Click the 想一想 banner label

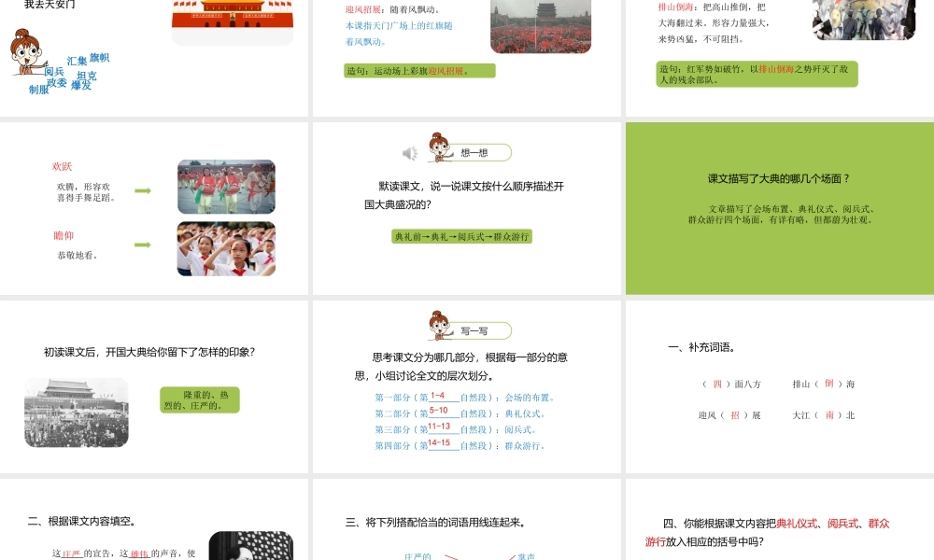coord(474,150)
